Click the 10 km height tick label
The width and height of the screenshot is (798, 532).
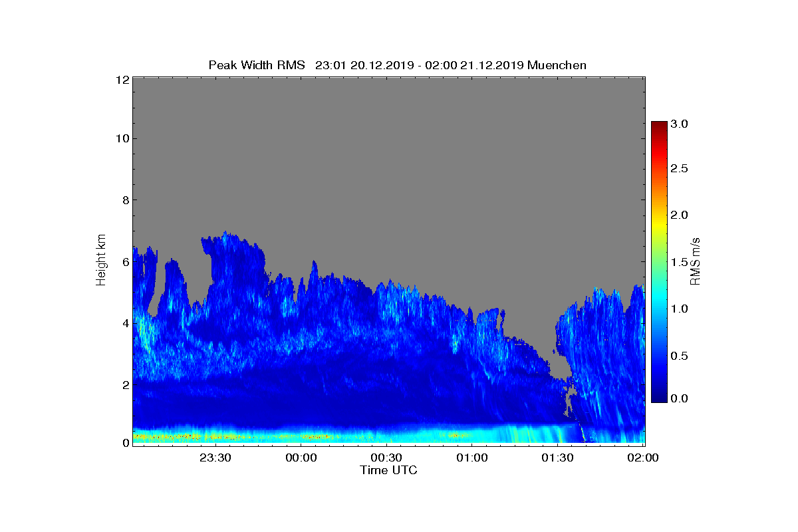(x=122, y=138)
